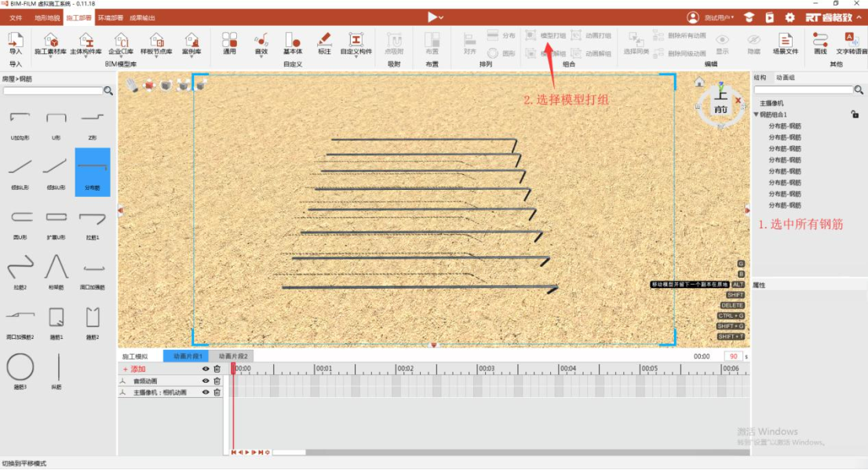Click the video tutorial icon in title bar

coord(769,18)
